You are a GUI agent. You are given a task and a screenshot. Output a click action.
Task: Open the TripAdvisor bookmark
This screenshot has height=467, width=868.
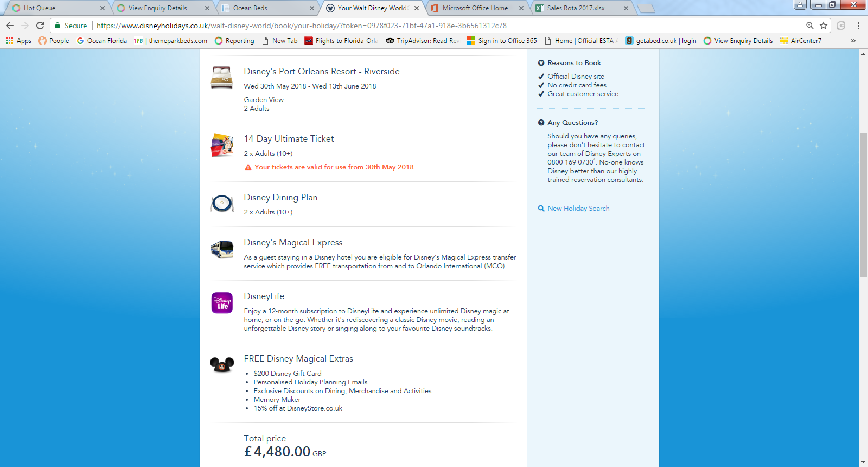[x=423, y=41]
